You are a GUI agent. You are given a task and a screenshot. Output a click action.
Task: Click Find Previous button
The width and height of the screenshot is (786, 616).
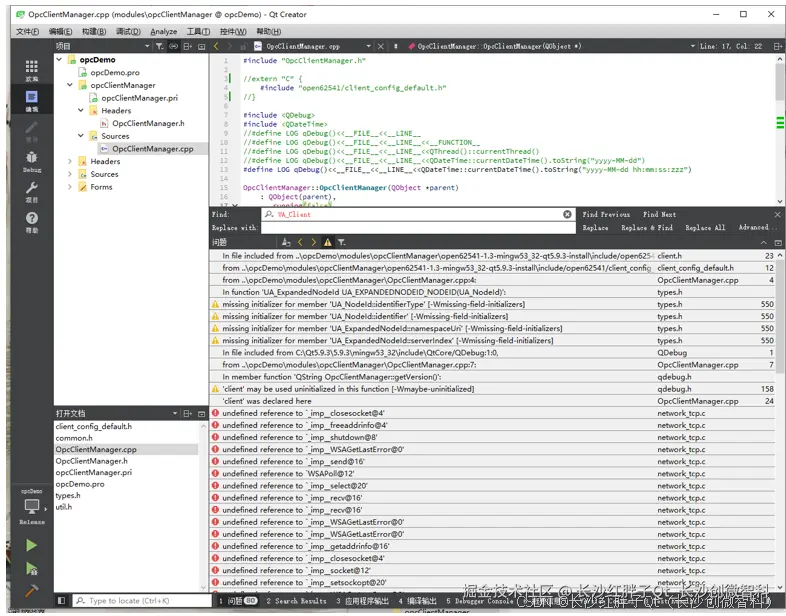(x=606, y=214)
